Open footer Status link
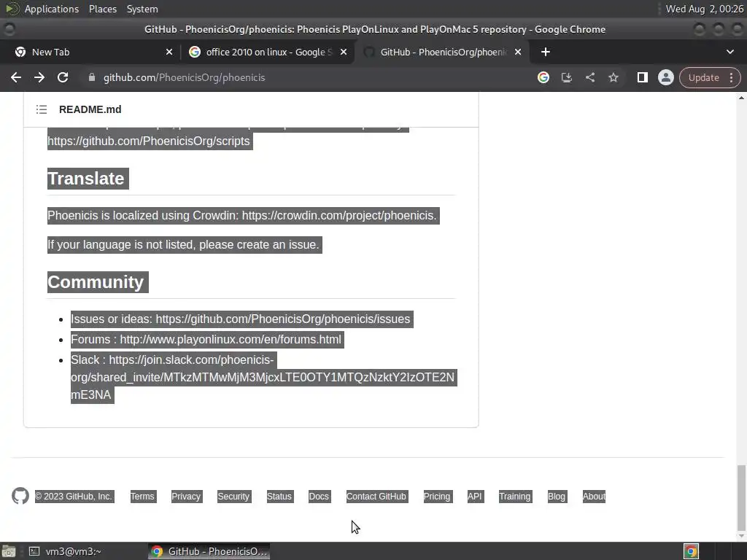 pos(279,496)
